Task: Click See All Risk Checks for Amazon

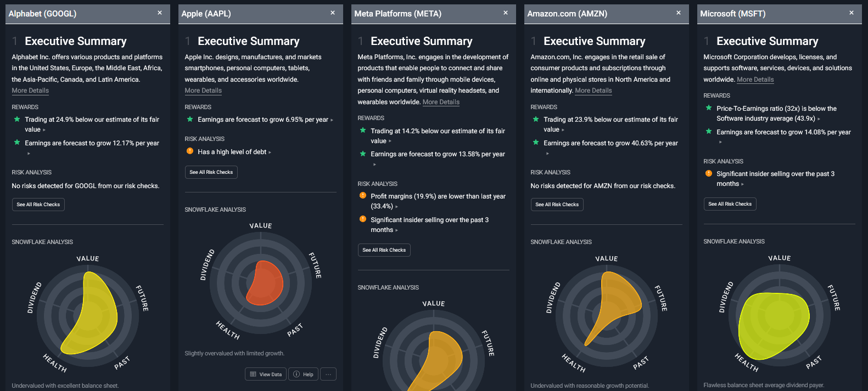Action: pos(557,205)
